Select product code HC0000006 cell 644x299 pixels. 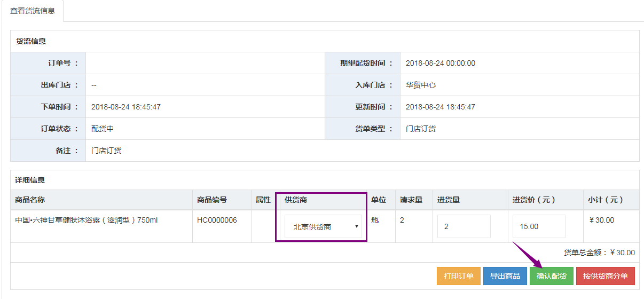click(x=217, y=220)
